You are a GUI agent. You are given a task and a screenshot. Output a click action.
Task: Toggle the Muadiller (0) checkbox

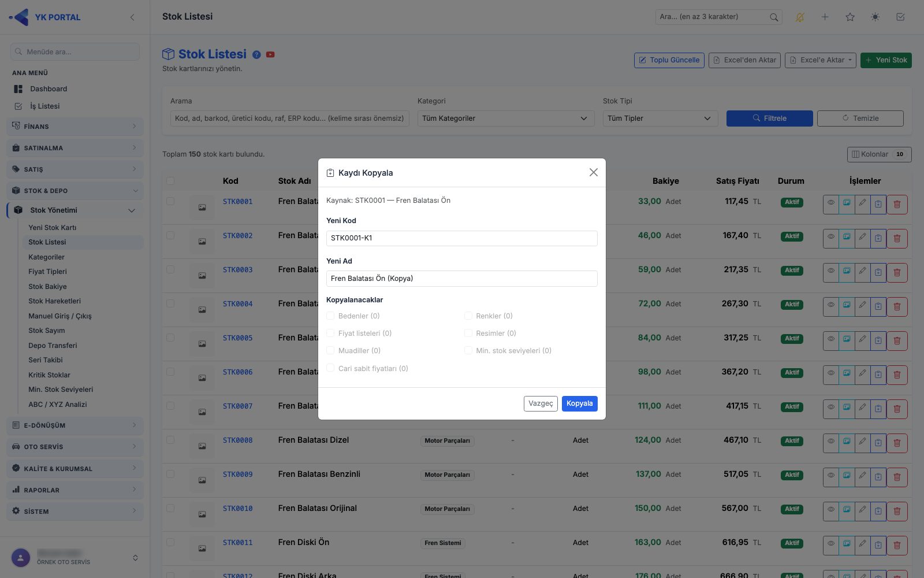(x=330, y=350)
